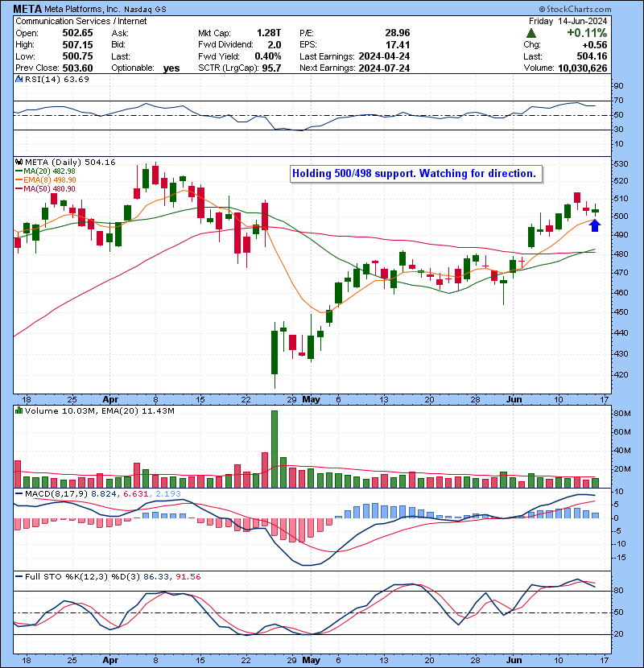Click the '+0.11%' percent change value
The image size is (644, 668).
tap(587, 33)
